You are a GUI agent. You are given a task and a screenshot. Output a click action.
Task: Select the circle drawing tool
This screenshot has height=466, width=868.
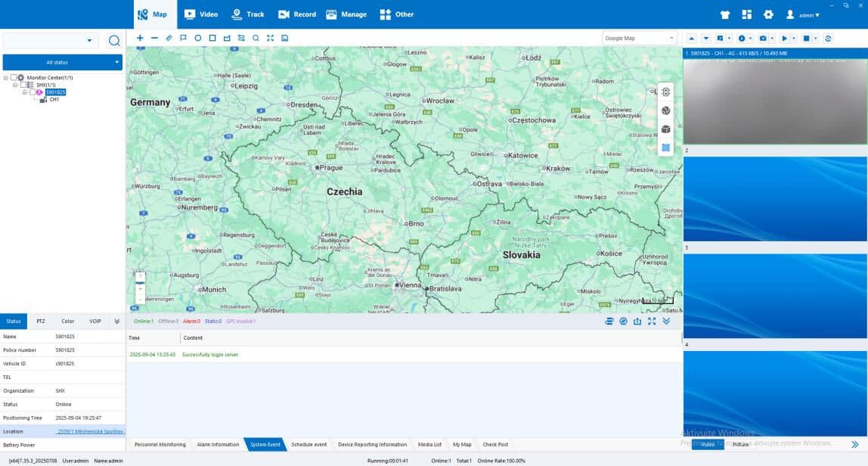tap(197, 39)
